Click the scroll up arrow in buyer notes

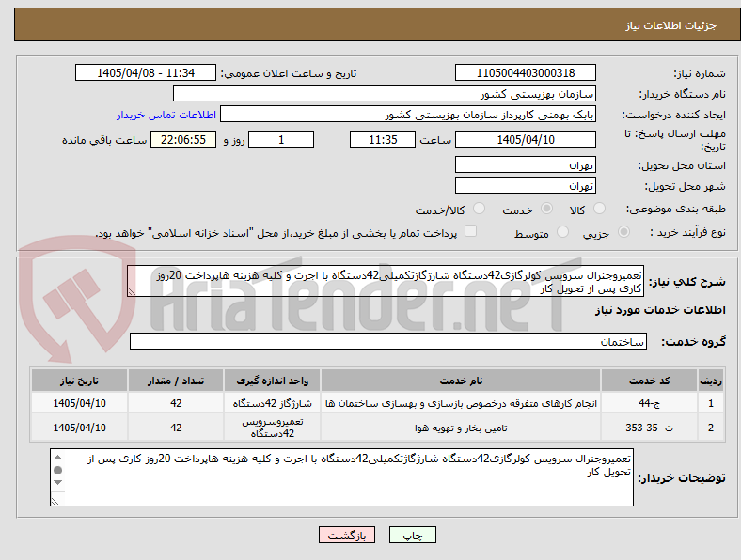tap(58, 457)
